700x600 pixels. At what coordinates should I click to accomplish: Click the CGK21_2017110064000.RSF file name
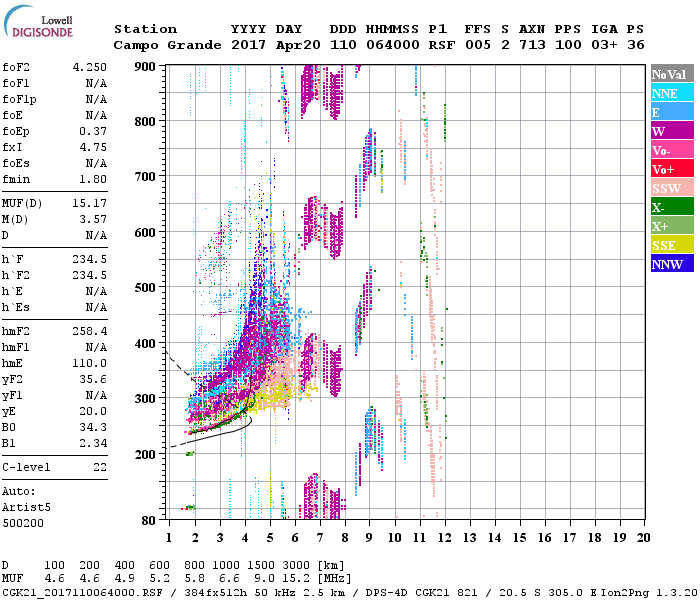coord(83,593)
